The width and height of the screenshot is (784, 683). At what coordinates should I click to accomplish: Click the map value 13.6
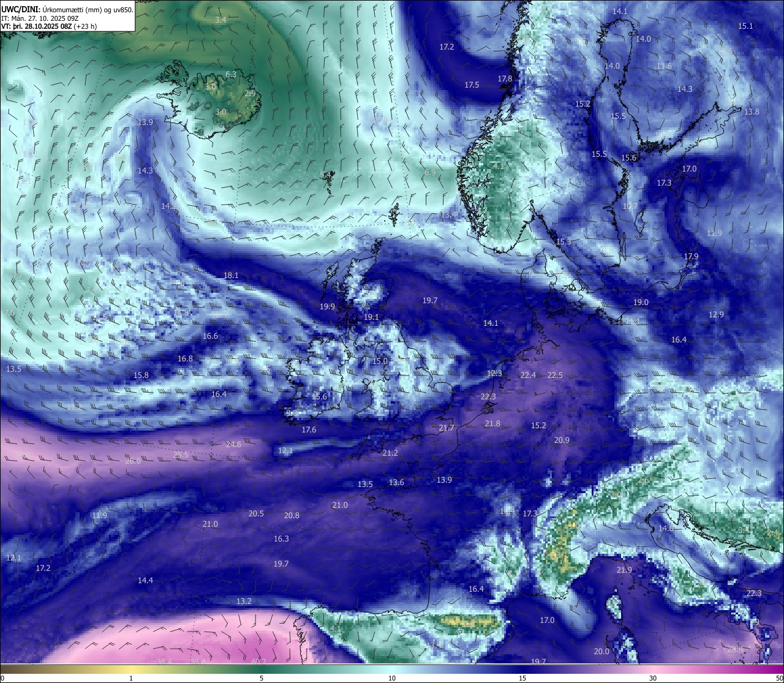click(x=396, y=482)
